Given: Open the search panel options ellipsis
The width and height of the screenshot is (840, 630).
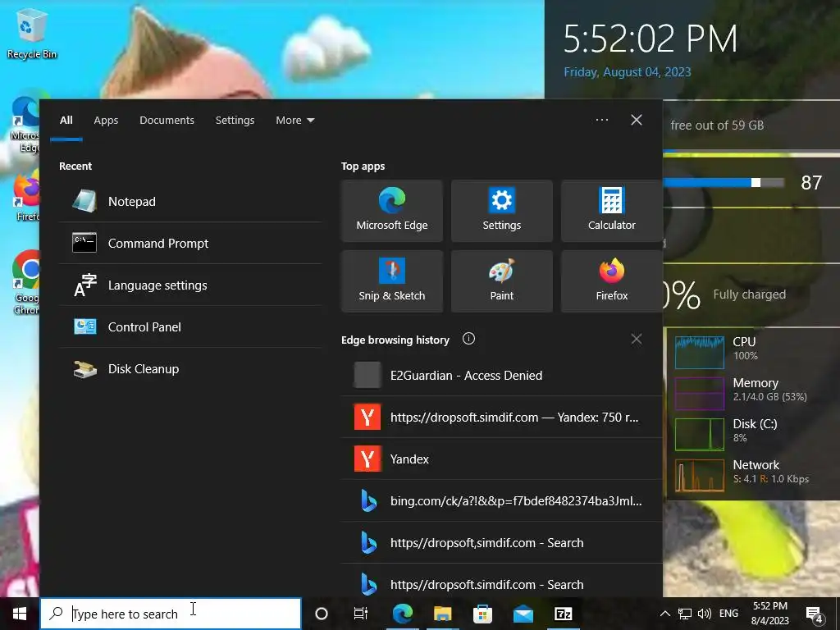Looking at the screenshot, I should [x=601, y=120].
